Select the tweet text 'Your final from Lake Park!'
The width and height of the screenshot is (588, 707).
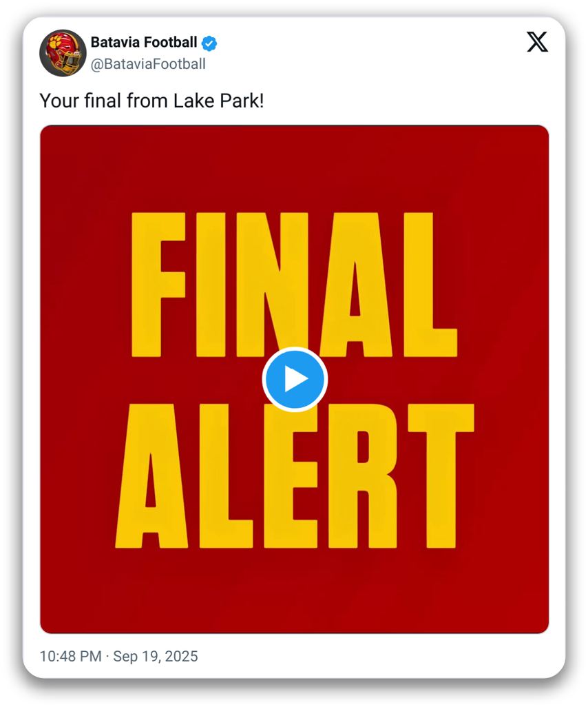click(x=151, y=101)
